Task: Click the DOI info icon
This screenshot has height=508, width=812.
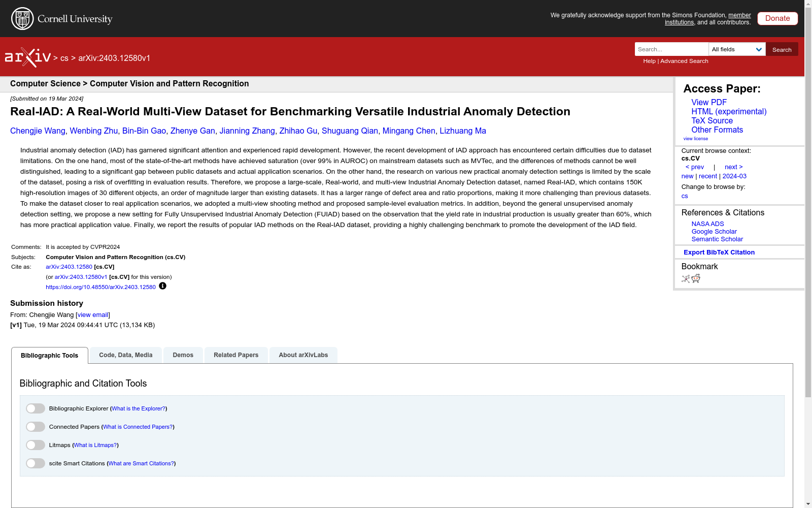Action: (x=162, y=286)
